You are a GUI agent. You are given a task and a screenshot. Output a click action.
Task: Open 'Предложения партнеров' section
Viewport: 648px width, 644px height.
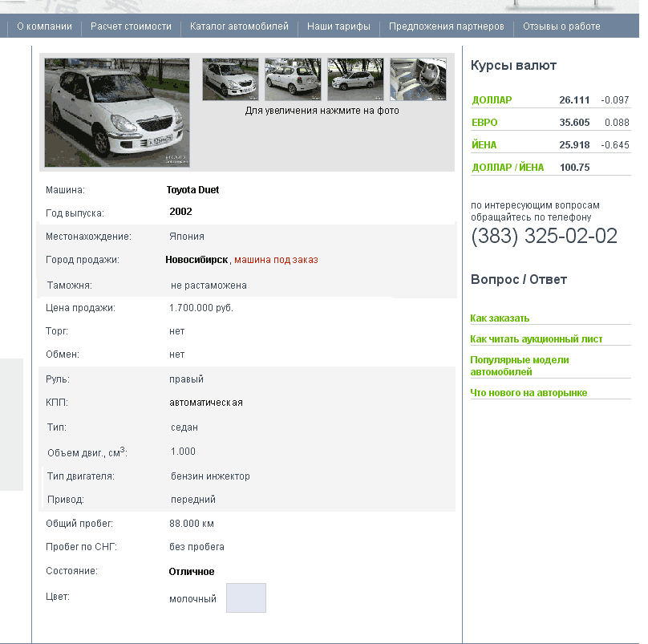point(447,26)
